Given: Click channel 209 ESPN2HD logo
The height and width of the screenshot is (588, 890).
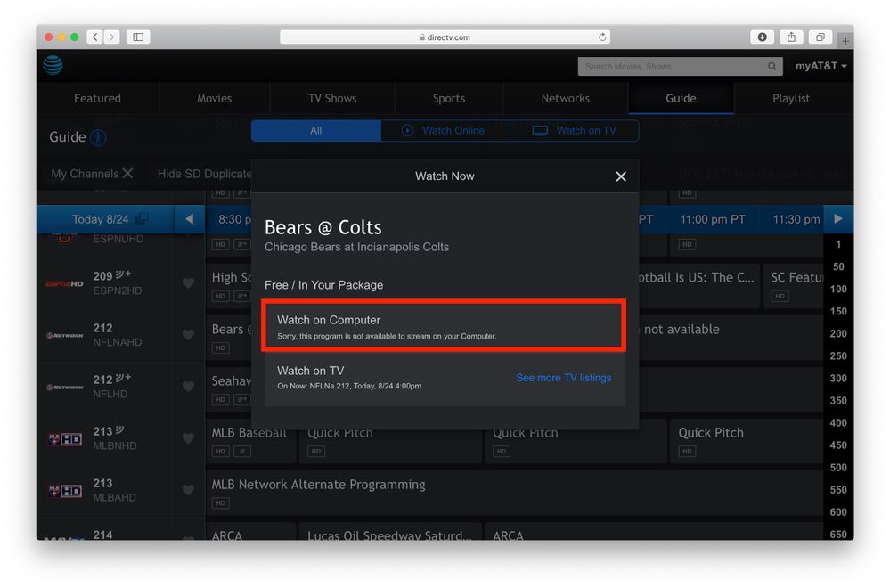Looking at the screenshot, I should click(64, 283).
